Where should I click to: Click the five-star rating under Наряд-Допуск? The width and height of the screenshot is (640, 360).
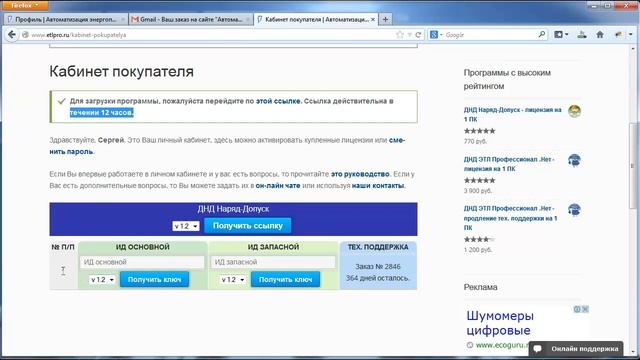click(x=480, y=131)
